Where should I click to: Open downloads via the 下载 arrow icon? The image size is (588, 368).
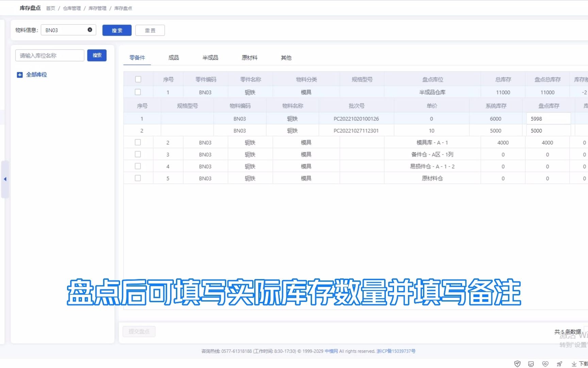[x=574, y=364]
